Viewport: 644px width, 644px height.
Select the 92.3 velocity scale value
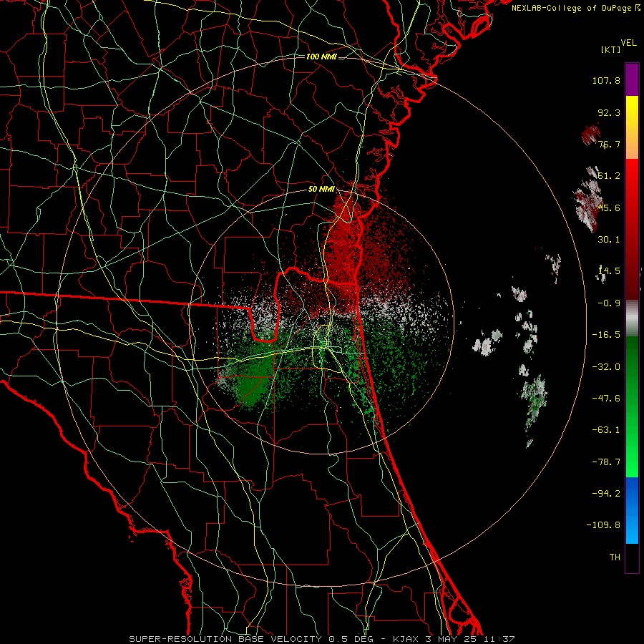[609, 112]
